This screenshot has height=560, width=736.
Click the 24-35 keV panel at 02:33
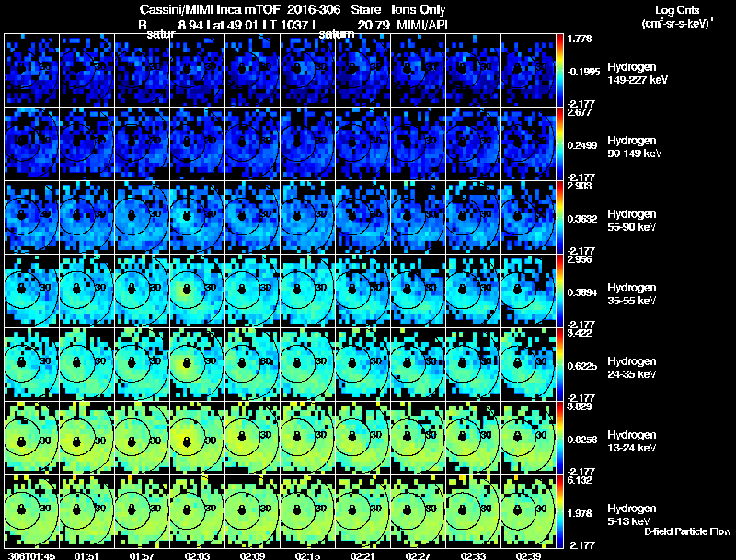pos(474,365)
